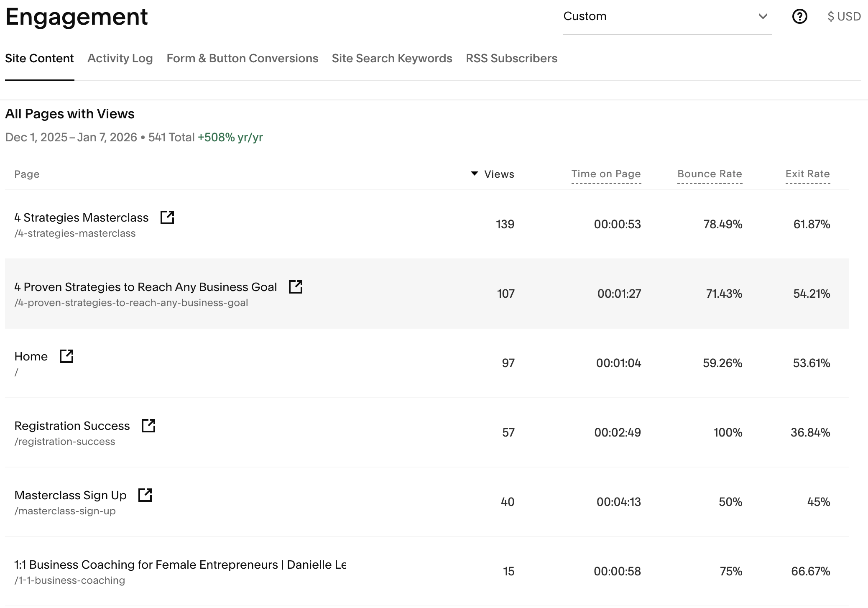
Task: Sort by Time on Page column
Action: click(606, 174)
